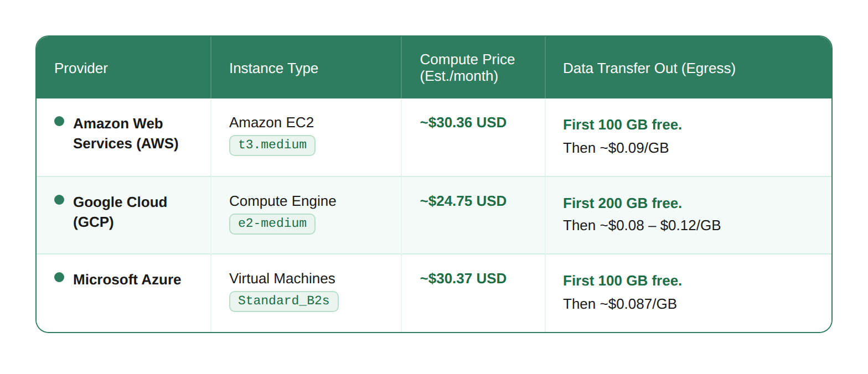Click the Microsoft Azure provider name

coord(127,279)
